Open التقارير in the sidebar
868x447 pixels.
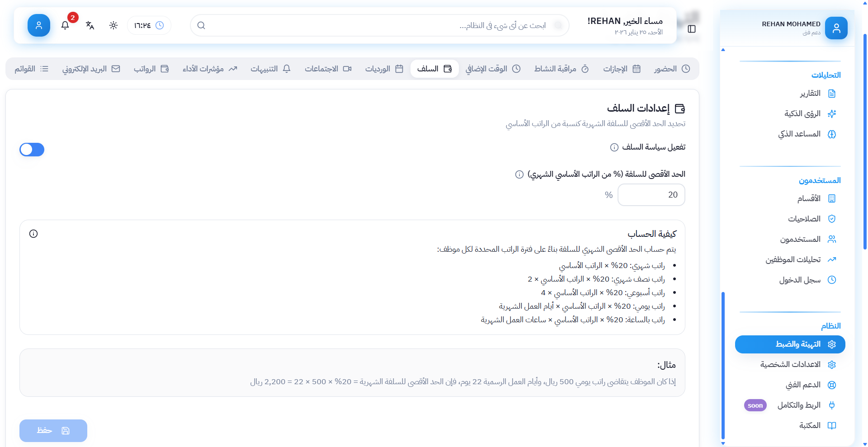click(817, 94)
